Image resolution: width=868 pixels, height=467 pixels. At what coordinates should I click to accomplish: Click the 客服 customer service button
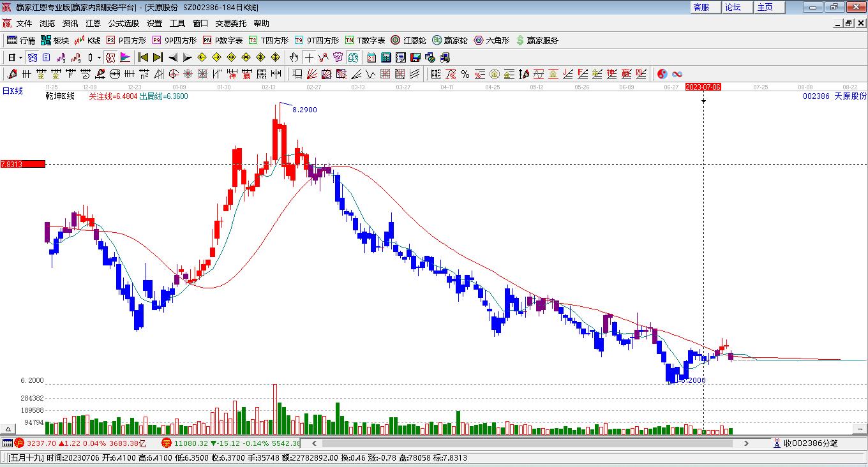(705, 7)
